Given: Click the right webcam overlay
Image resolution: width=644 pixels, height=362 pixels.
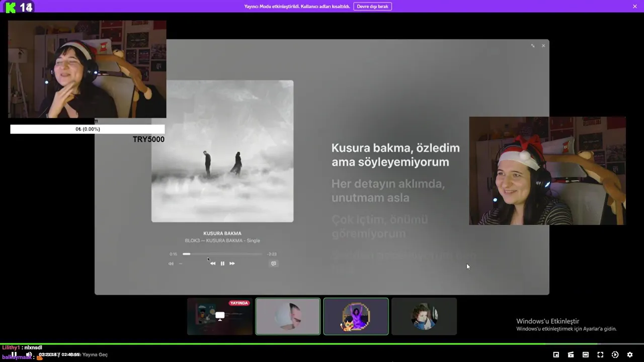Looking at the screenshot, I should coord(547,171).
